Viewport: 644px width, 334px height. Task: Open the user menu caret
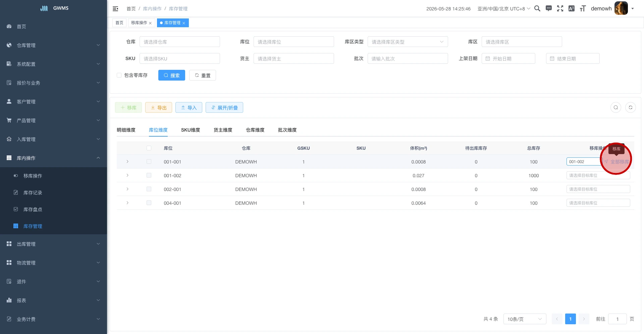pyautogui.click(x=633, y=9)
